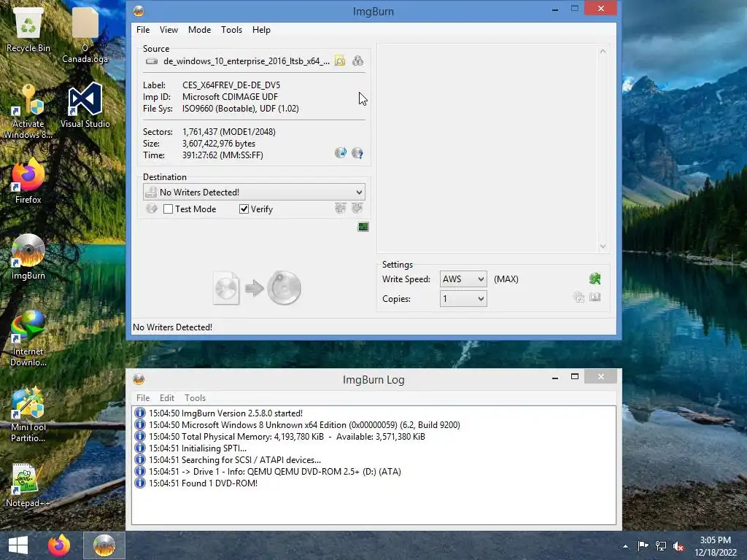This screenshot has width=747, height=560.
Task: Minimize the ImgBurn Log window
Action: [555, 377]
